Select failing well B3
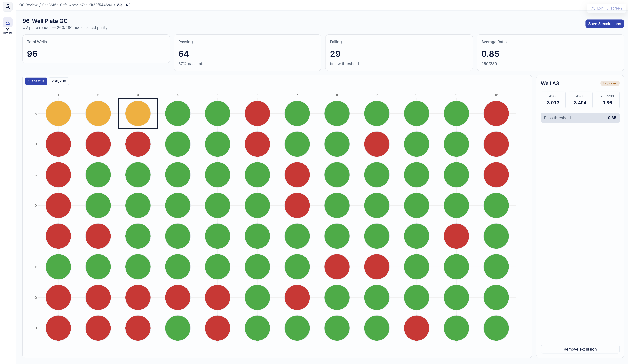 point(138,144)
